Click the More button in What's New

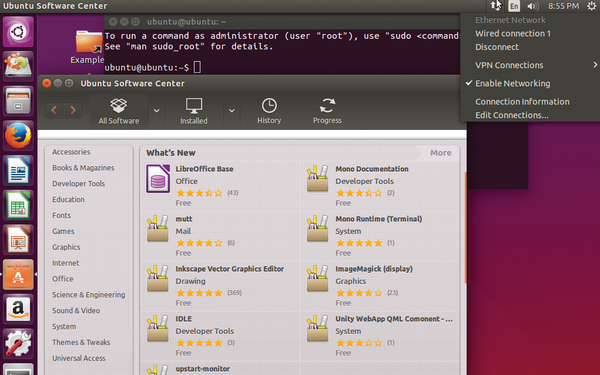440,153
